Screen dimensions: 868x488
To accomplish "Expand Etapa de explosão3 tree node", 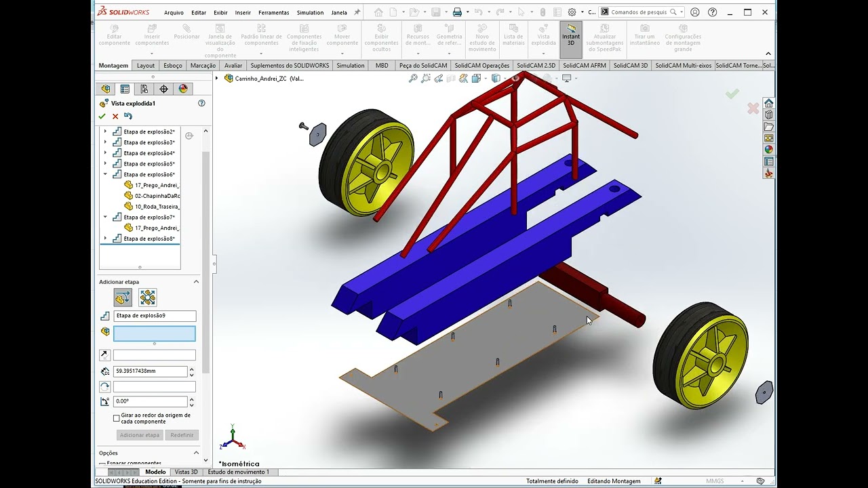I will [105, 142].
